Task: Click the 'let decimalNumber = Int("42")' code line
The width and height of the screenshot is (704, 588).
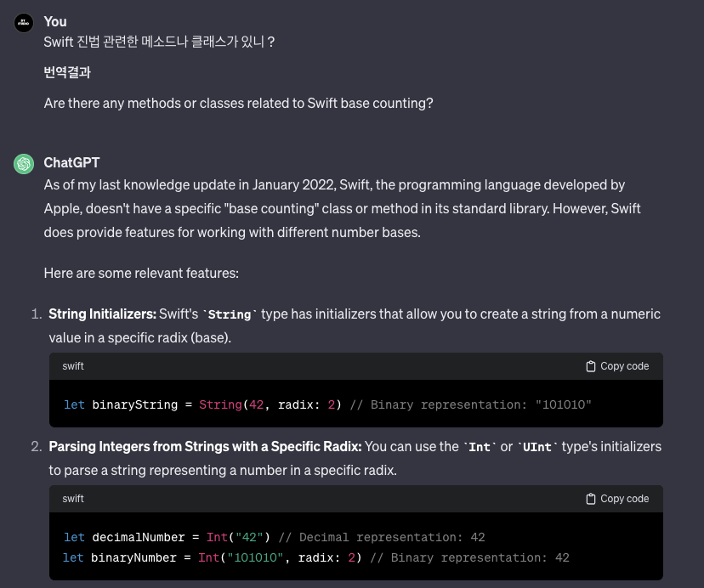Action: point(275,537)
